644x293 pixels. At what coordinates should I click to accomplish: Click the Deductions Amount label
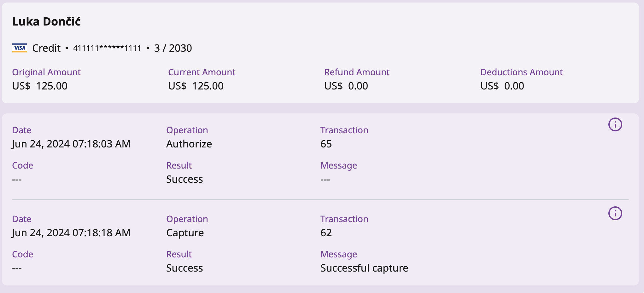(522, 72)
